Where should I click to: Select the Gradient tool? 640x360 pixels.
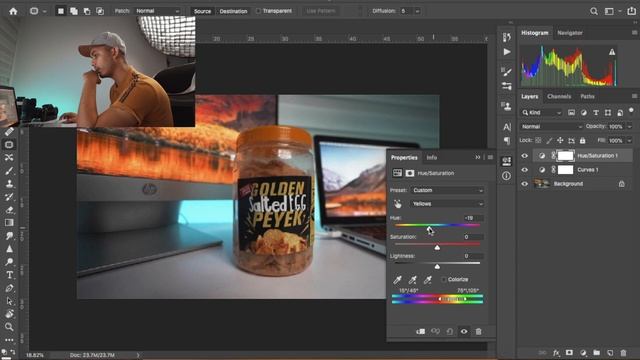(x=9, y=223)
